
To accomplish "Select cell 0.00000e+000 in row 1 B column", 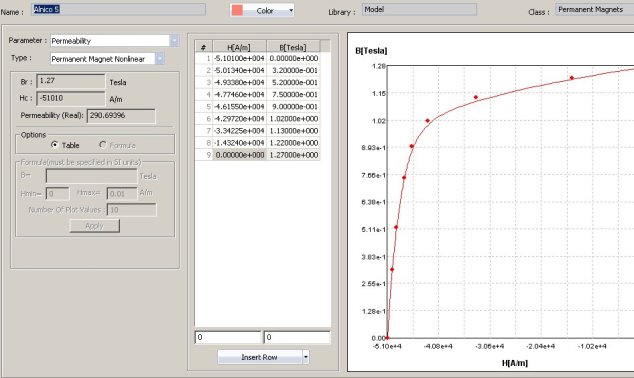I will (293, 59).
